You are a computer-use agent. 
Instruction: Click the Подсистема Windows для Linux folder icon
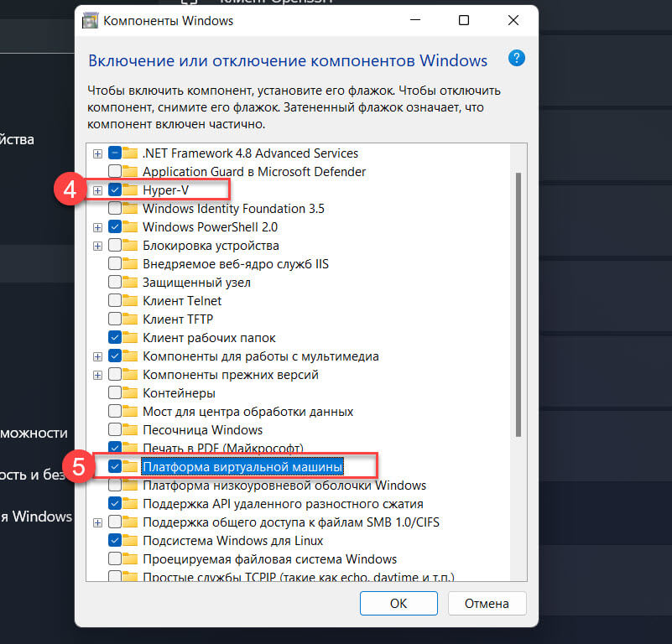pyautogui.click(x=130, y=540)
